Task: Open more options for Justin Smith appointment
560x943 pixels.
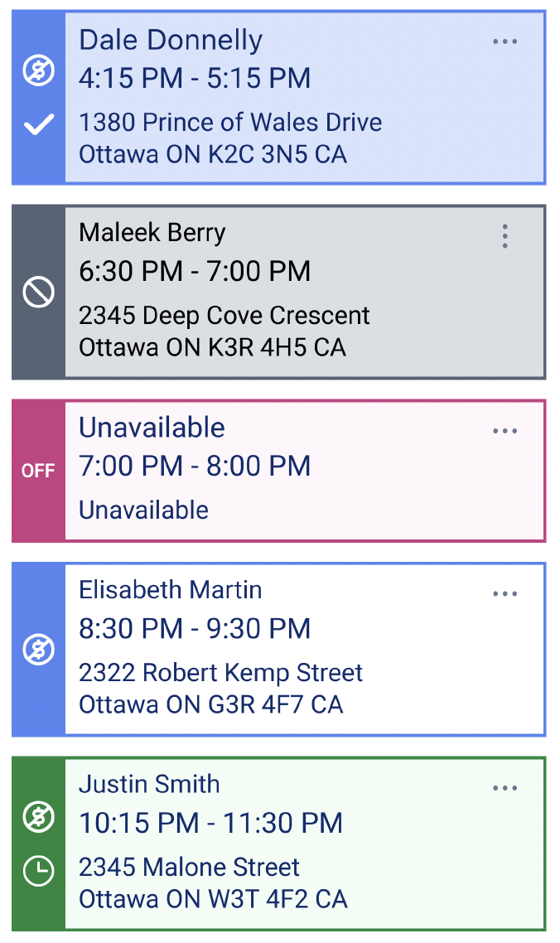Action: tap(504, 788)
